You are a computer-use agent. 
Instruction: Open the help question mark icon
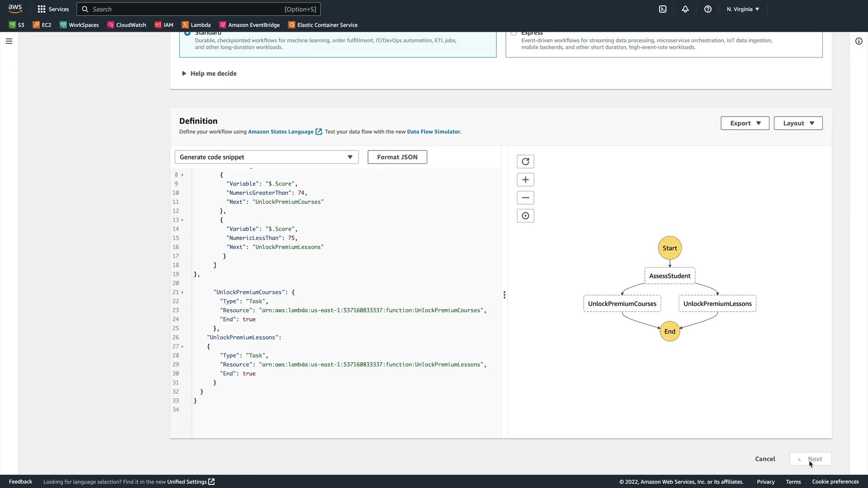click(708, 9)
